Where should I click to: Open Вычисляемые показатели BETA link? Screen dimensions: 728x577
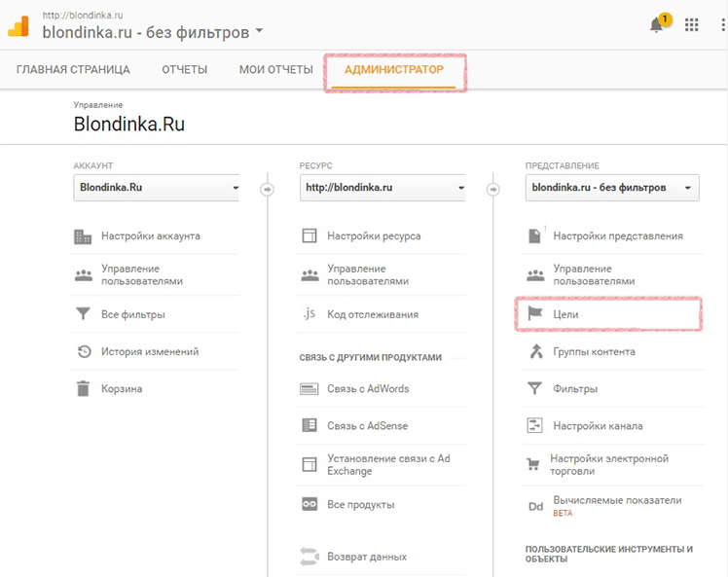click(x=617, y=506)
